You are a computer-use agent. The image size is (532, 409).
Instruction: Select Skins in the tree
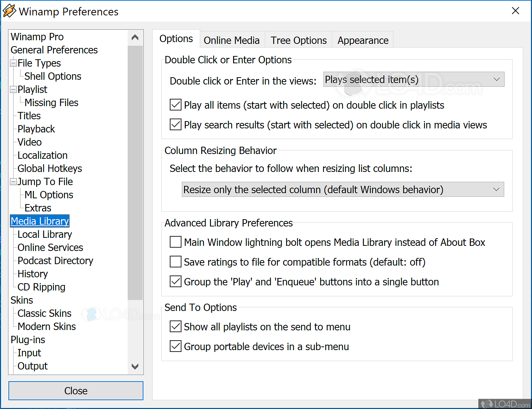pyautogui.click(x=22, y=300)
